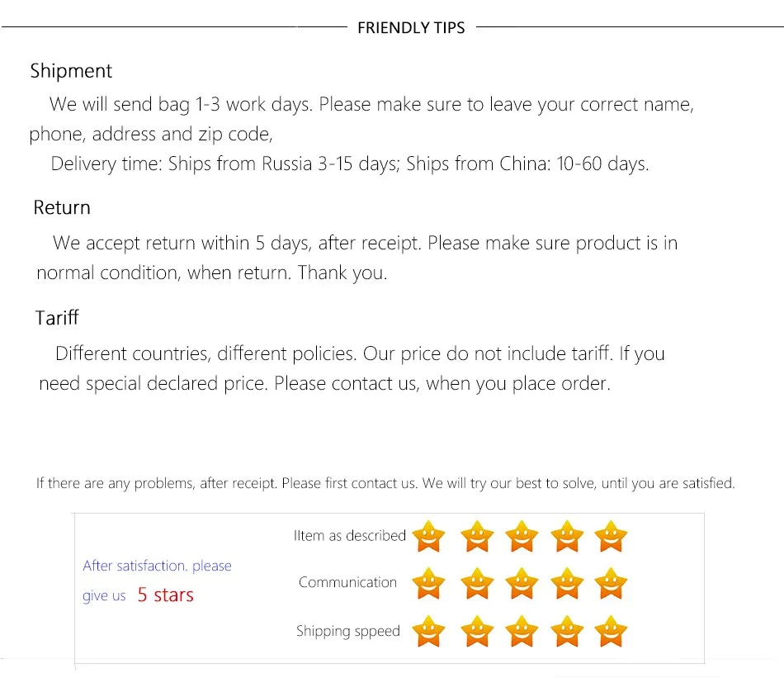Click the "Shipping sppeed" rating label
The height and width of the screenshot is (692, 784).
pos(347,632)
